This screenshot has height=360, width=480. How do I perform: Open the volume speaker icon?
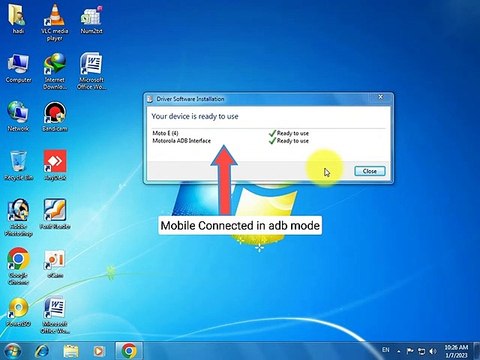click(433, 351)
